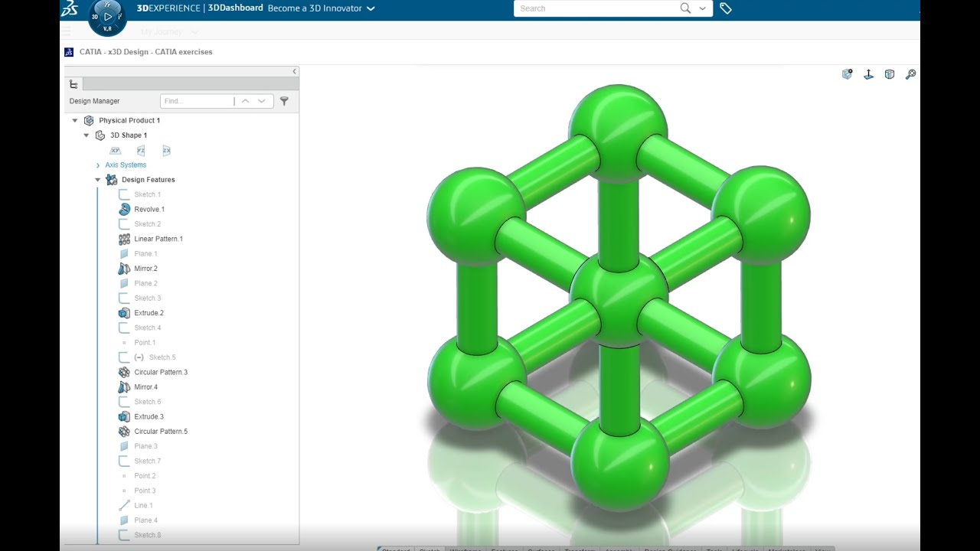Screen dimensions: 980x551
Task: Collapse the Design Manager side panel
Action: [x=295, y=71]
